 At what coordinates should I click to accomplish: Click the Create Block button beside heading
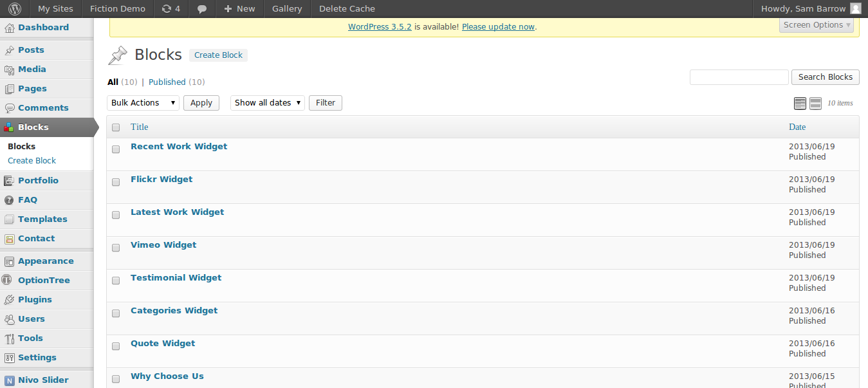click(x=218, y=55)
